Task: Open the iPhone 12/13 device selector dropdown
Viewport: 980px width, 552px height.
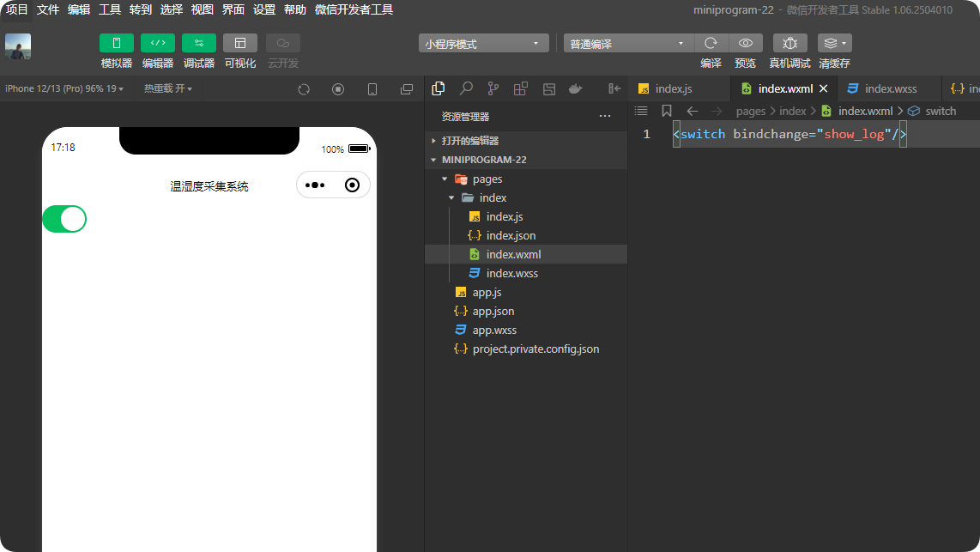Action: pos(64,88)
